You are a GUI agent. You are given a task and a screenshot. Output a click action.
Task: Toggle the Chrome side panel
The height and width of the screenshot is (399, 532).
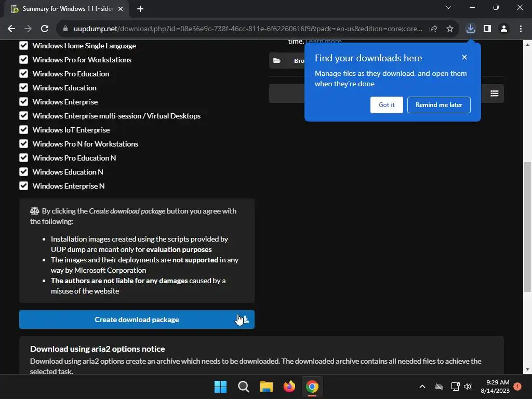[x=487, y=29]
